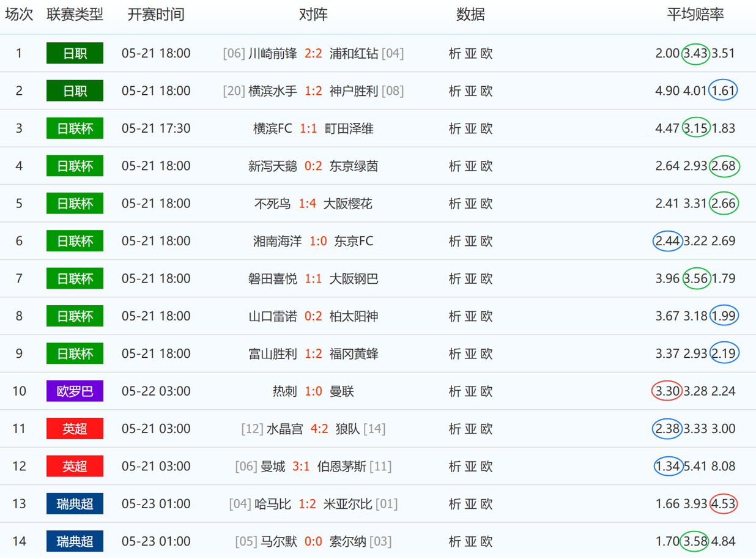Click 日联杯 tag in row 9
Screen dimensions: 756x559
tap(75, 354)
